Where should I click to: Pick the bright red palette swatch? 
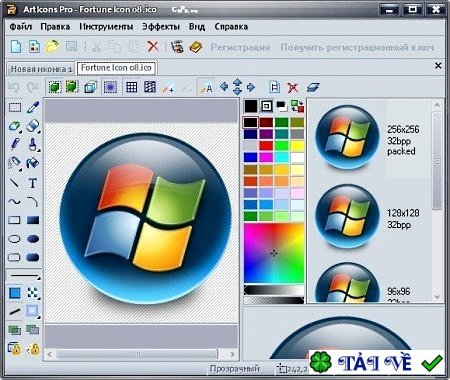(266, 146)
